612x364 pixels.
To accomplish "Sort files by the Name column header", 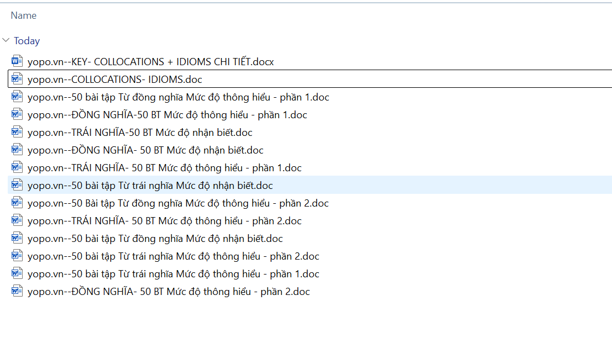I will [24, 15].
